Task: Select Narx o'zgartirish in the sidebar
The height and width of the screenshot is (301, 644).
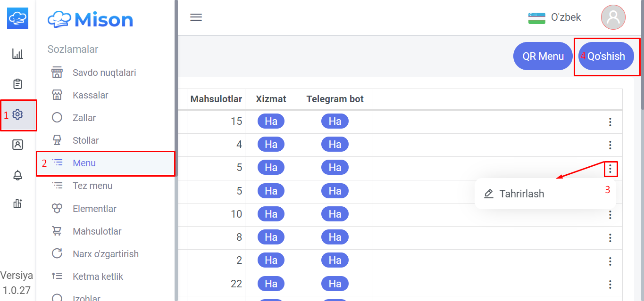Action: point(106,254)
